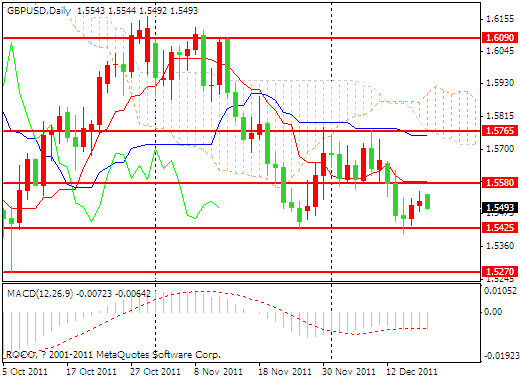
Task: Click the 1.6090 resistance price label
Action: point(500,38)
